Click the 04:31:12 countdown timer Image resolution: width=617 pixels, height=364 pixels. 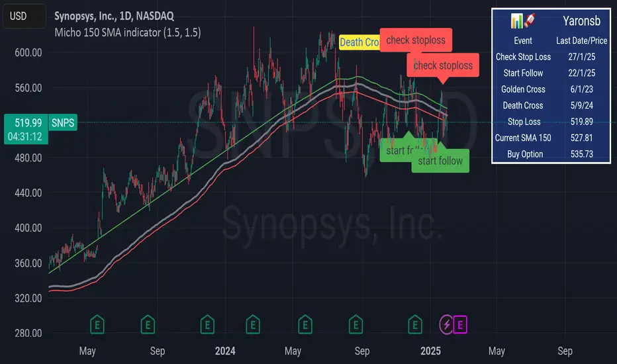click(x=24, y=136)
